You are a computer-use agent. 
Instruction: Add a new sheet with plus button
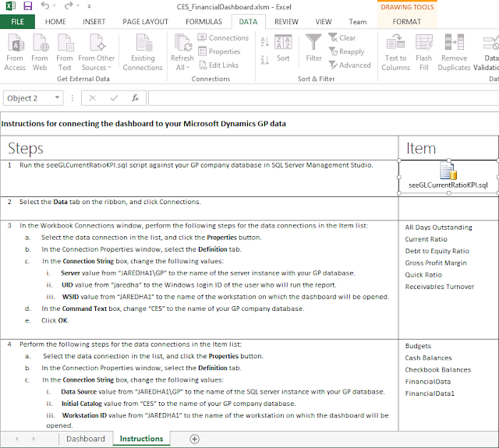[x=194, y=439]
